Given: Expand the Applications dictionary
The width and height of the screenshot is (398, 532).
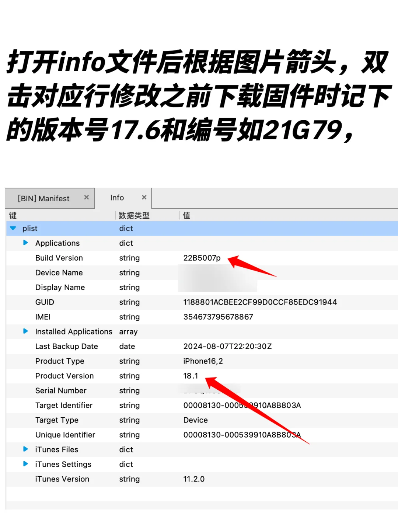Looking at the screenshot, I should [25, 243].
